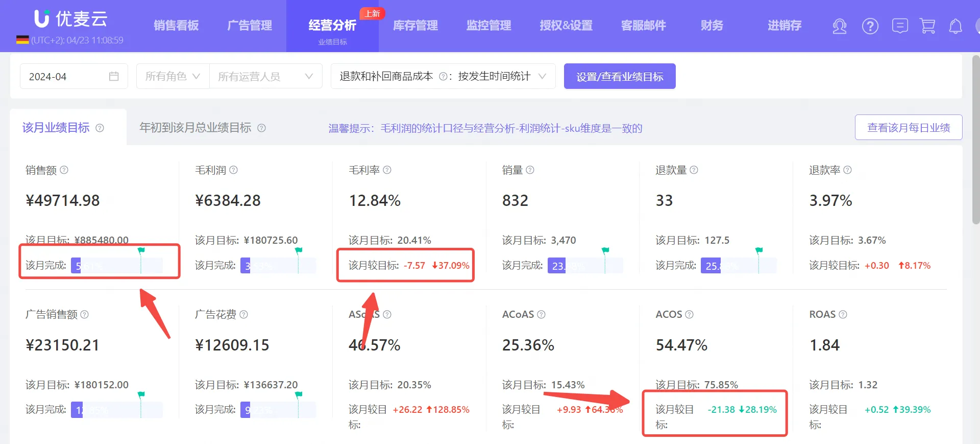Image resolution: width=980 pixels, height=444 pixels.
Task: Open the 广告管理 menu
Action: pyautogui.click(x=250, y=26)
